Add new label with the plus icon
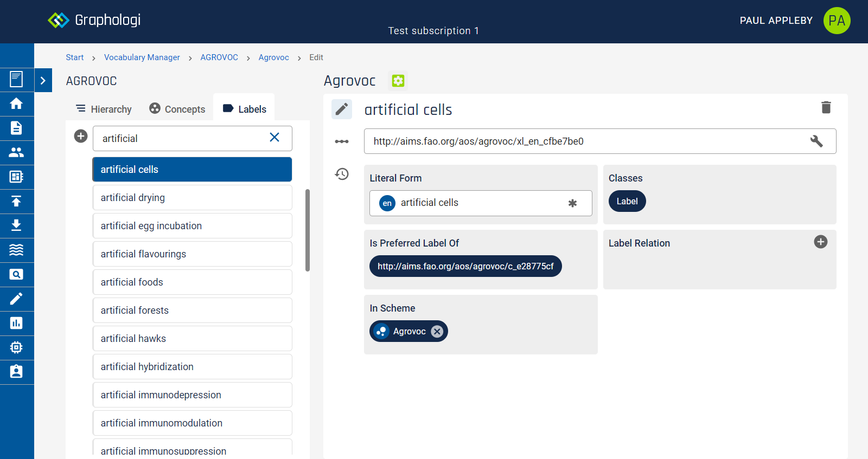Screen dimensions: 868x459 click(81, 136)
